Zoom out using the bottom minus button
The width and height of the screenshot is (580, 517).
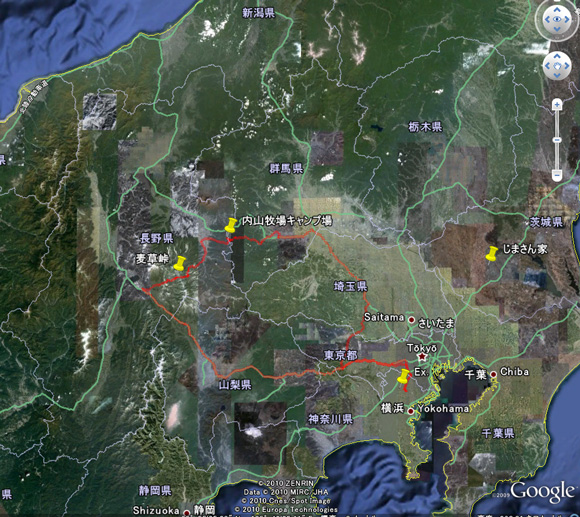tap(557, 175)
